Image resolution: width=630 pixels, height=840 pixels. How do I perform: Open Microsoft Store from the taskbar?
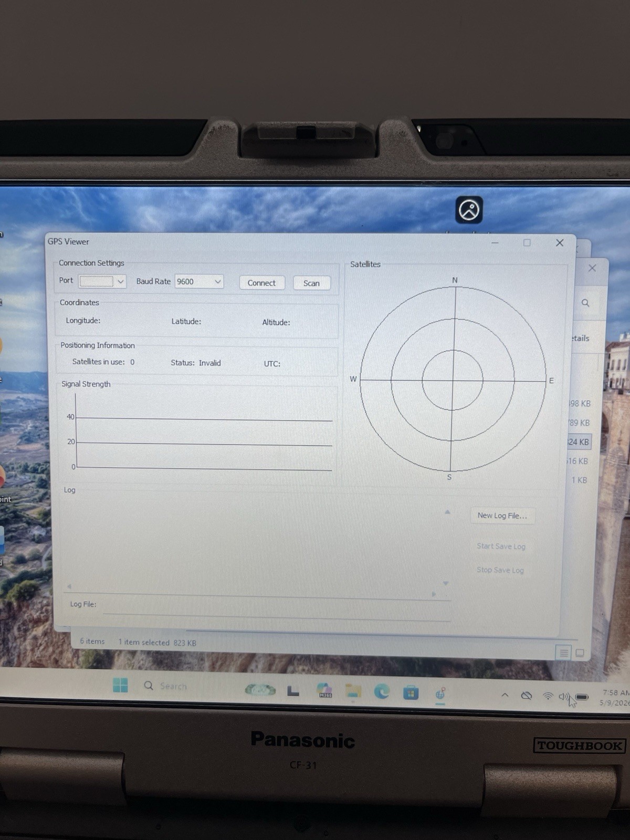point(411,693)
